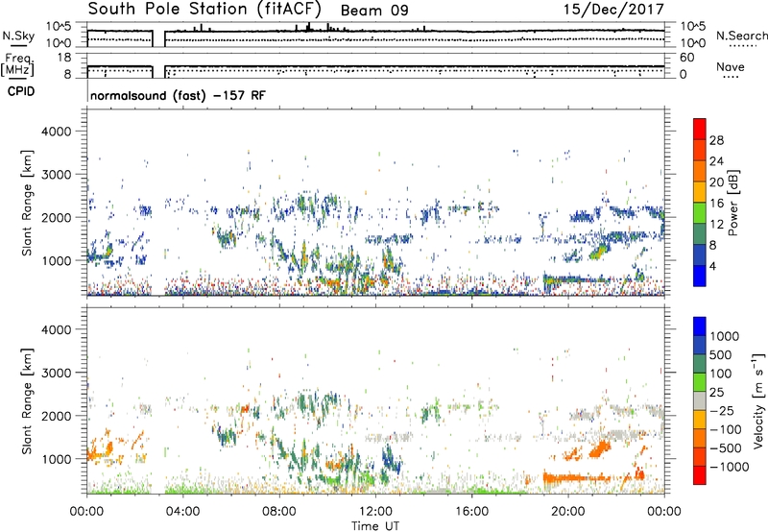Screen dimensions: 768x532
Task: Click the "04:00" time tick label
Action: pos(182,512)
